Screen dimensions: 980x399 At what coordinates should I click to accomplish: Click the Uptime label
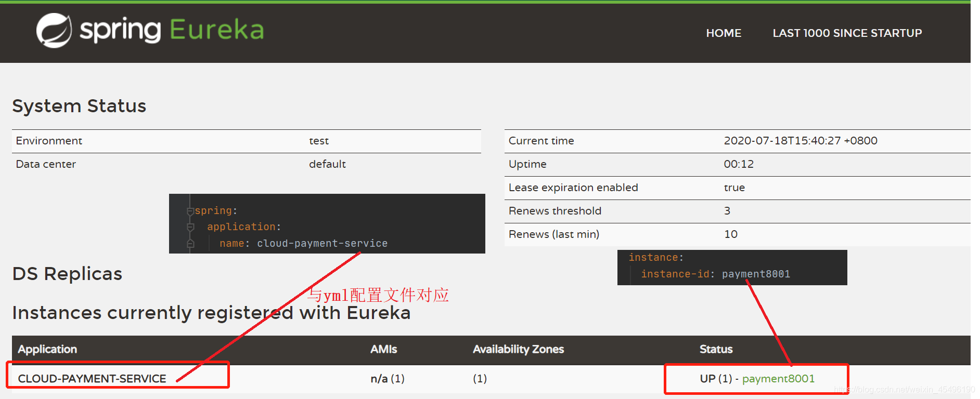(x=527, y=164)
